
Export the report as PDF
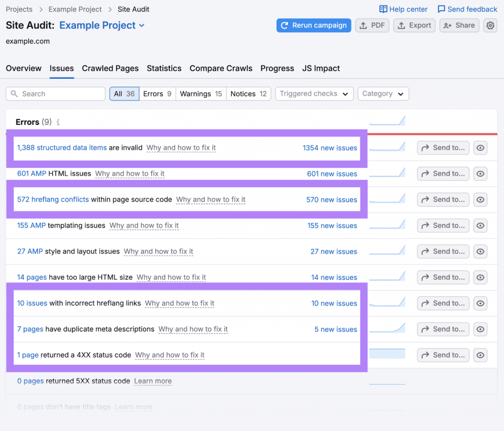(x=372, y=26)
